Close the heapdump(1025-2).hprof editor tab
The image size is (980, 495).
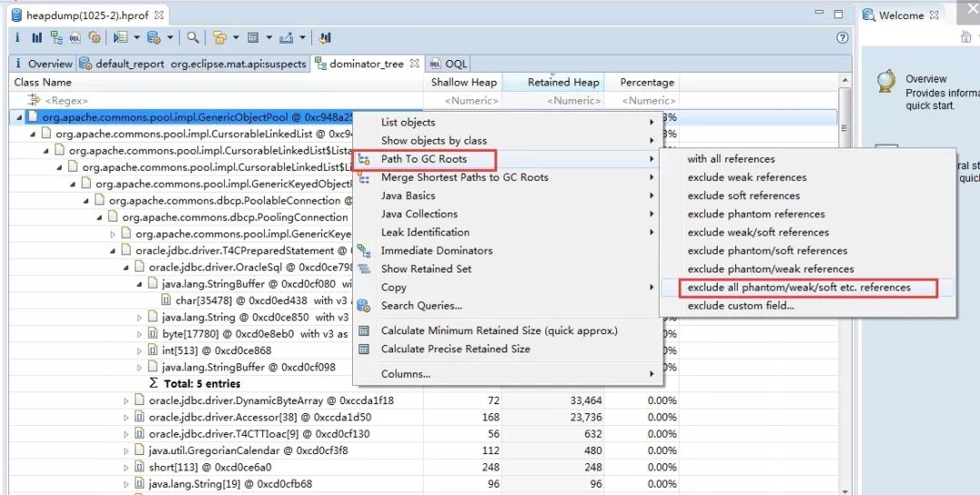click(159, 15)
